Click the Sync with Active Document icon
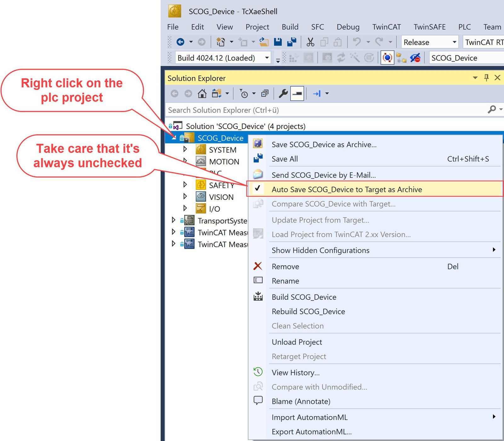The image size is (504, 441). click(x=317, y=94)
